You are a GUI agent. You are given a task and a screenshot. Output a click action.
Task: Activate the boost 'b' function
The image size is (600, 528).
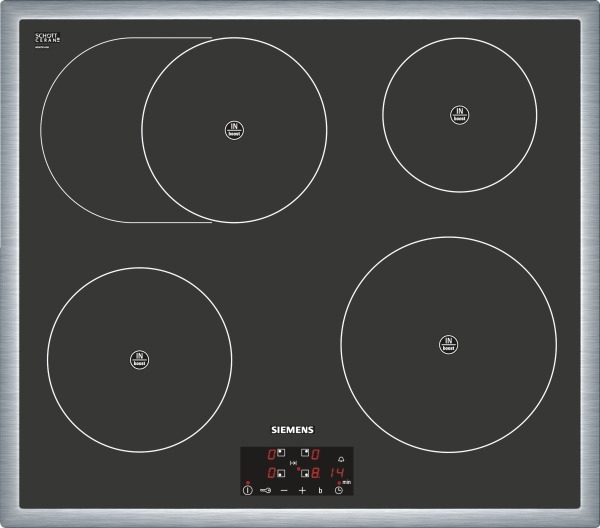click(x=320, y=490)
